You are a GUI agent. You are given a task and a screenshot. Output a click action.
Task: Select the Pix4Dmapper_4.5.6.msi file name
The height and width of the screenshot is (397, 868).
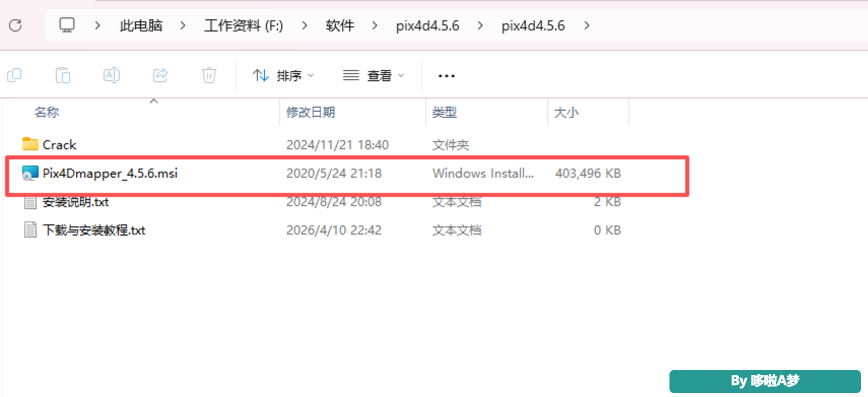click(x=110, y=173)
